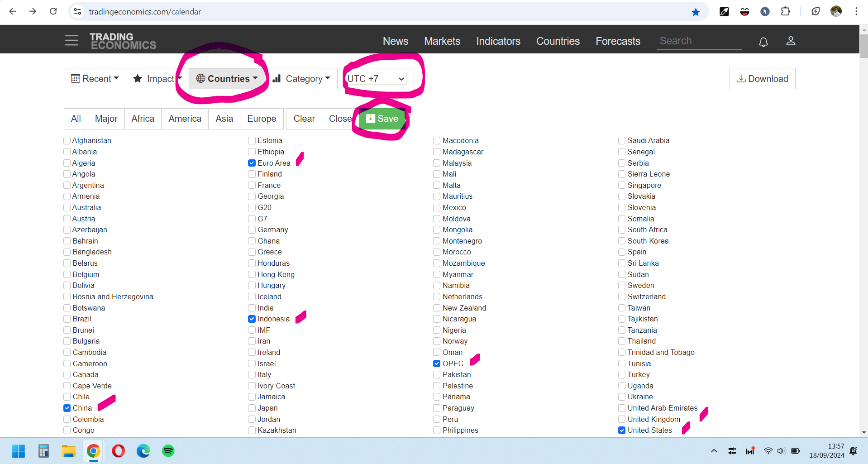The height and width of the screenshot is (464, 868).
Task: Click the green Save button
Action: (x=382, y=119)
